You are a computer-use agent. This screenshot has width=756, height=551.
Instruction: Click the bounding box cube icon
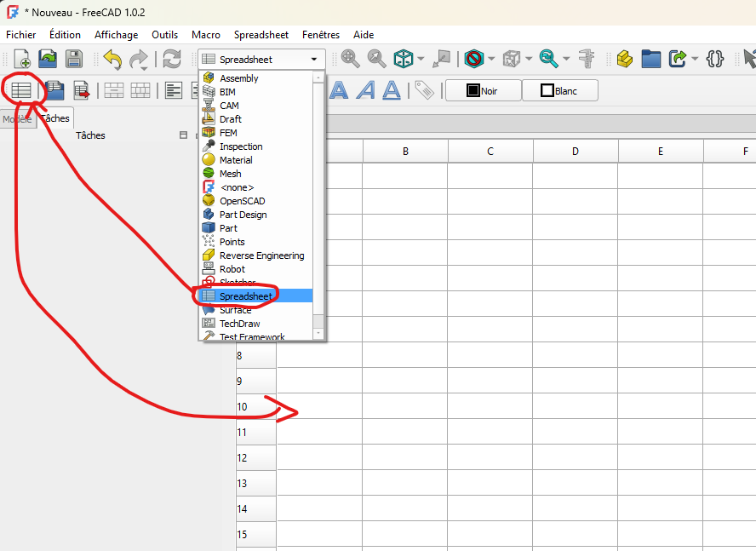pos(511,59)
